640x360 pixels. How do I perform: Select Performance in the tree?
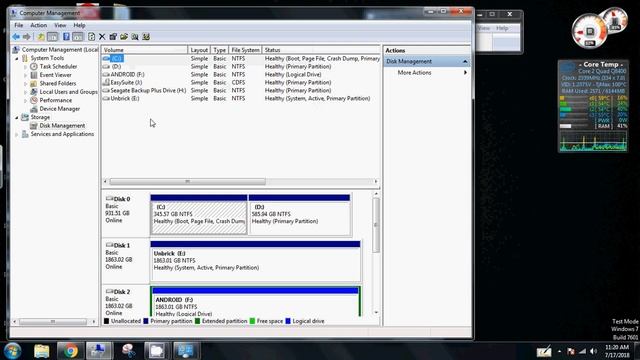point(56,100)
